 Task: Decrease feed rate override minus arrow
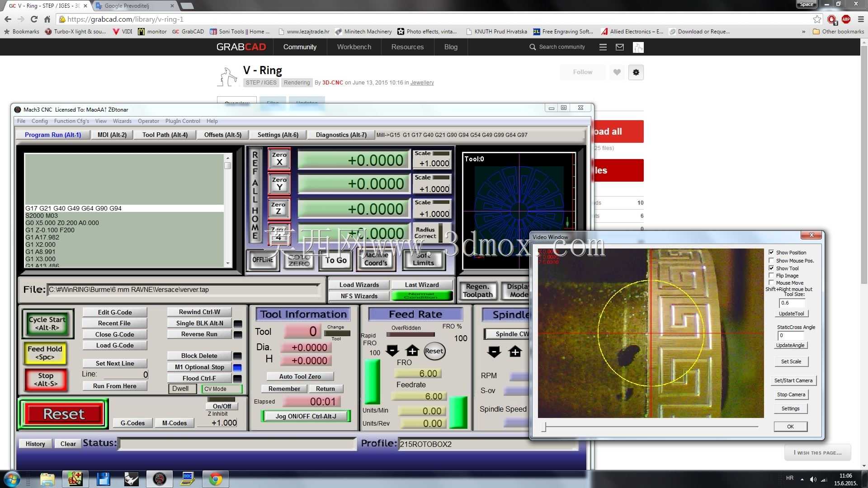click(x=392, y=351)
